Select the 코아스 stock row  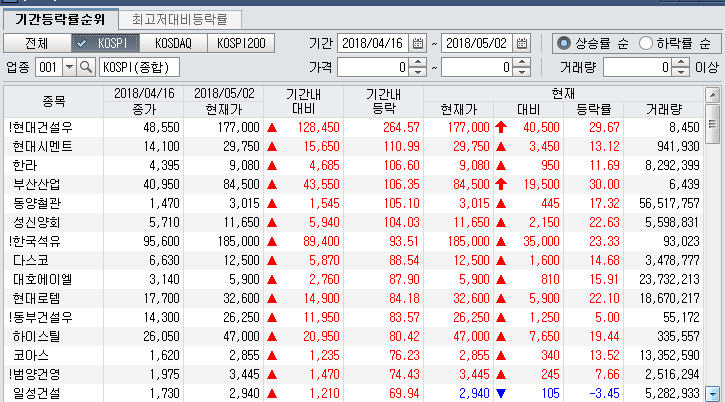pos(354,355)
